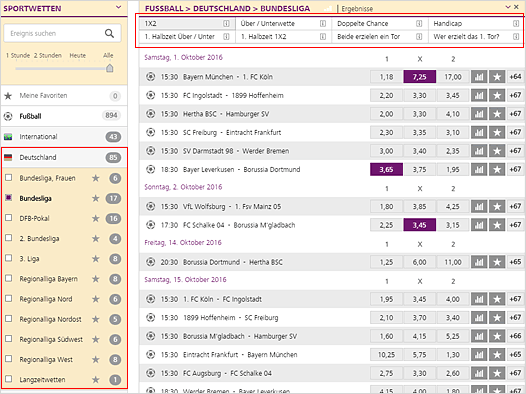Select odds 7,25 for Bayern - Köln draw
This screenshot has width=526, height=394.
(420, 77)
